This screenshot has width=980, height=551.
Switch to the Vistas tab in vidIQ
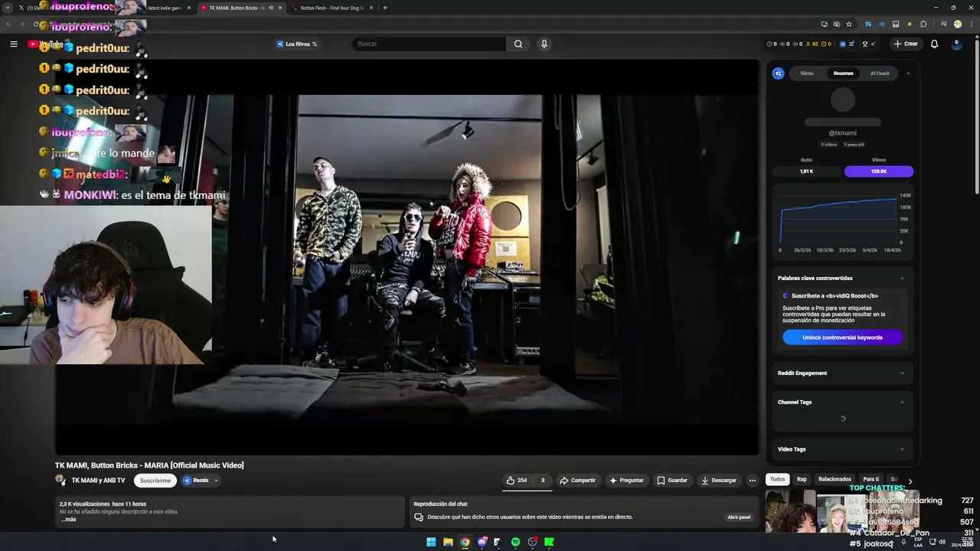pyautogui.click(x=807, y=73)
